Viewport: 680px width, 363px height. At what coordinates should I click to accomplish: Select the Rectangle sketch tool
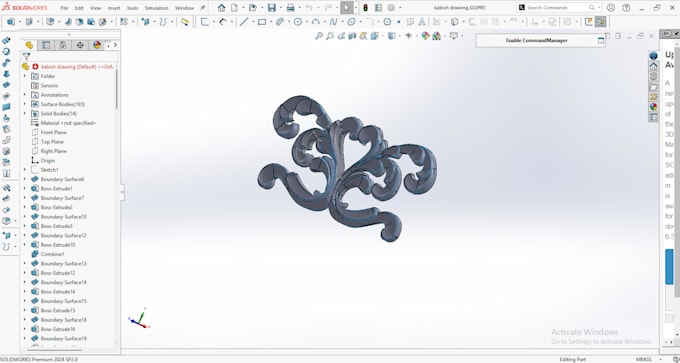pyautogui.click(x=262, y=22)
